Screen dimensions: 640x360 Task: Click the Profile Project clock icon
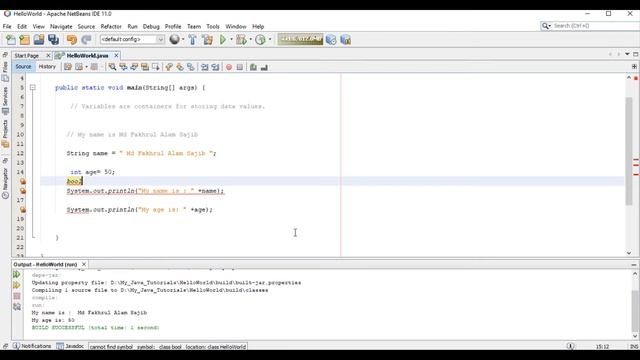click(x=260, y=40)
